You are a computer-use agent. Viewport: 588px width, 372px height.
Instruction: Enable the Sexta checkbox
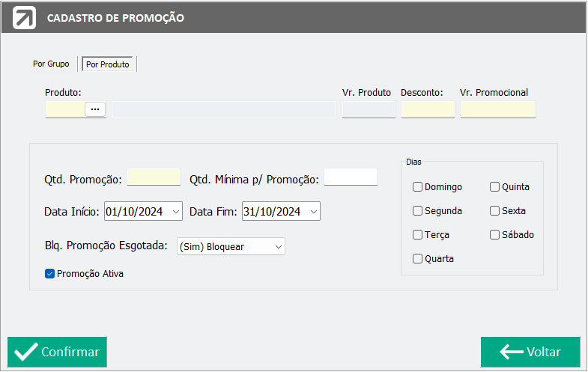[494, 211]
